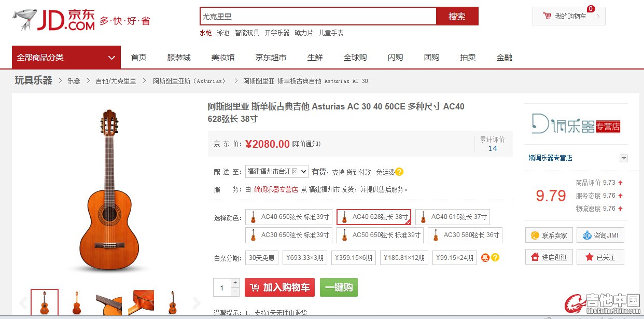The image size is (644, 319).
Task: Select option AC40 615弦长 37寸
Action: (x=453, y=217)
